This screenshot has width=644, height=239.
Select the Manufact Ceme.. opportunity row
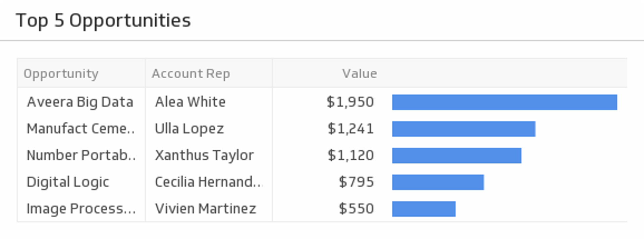click(80, 129)
